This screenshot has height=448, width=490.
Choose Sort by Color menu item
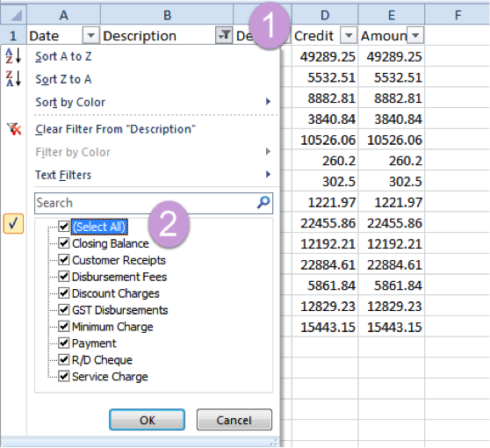[x=153, y=102]
